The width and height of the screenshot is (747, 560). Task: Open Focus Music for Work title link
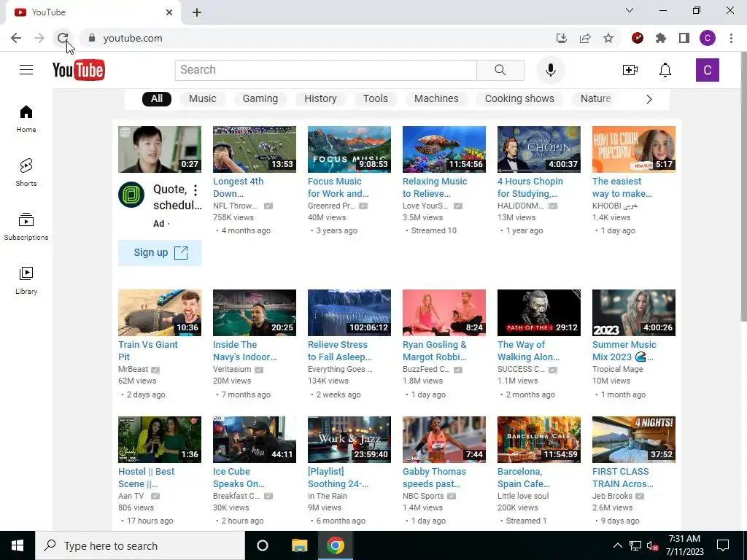click(x=338, y=187)
